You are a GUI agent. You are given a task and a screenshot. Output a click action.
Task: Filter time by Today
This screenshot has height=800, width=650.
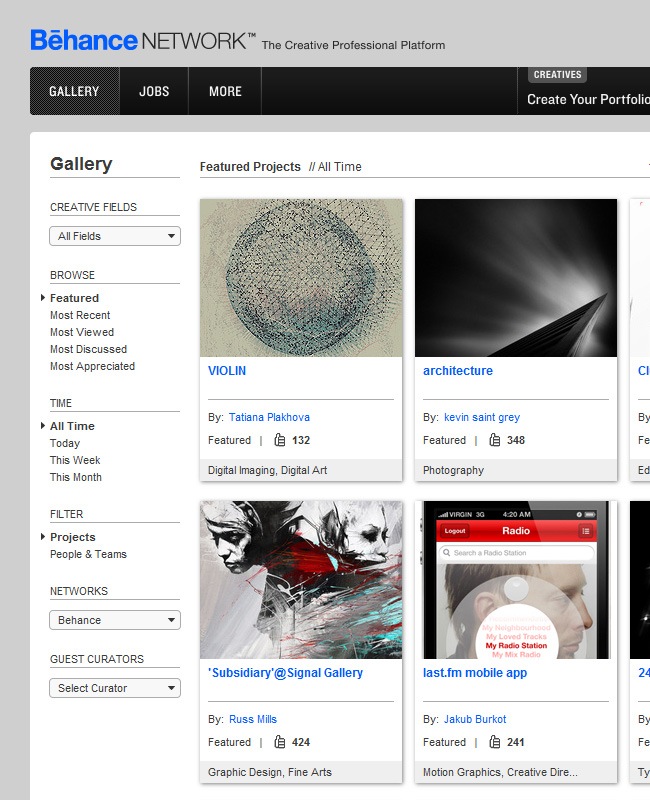[x=65, y=443]
